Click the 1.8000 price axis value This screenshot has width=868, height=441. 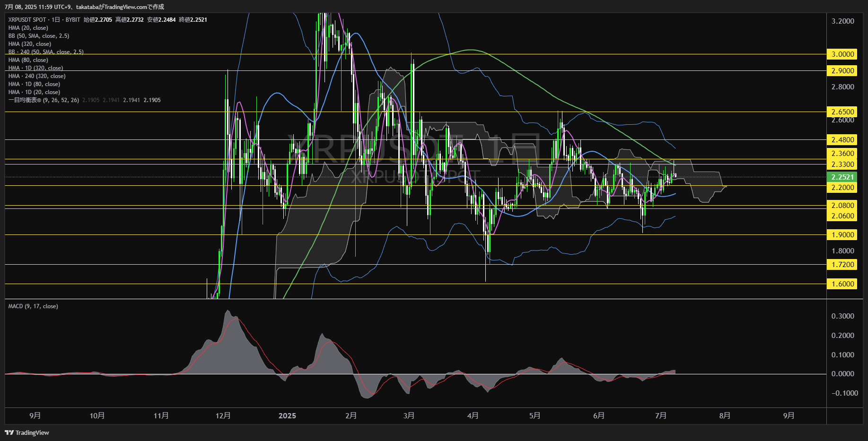[x=843, y=251]
